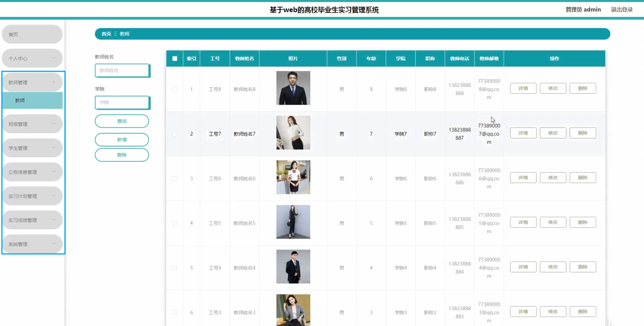Check the checkbox for row with 工号5

pos(175,223)
